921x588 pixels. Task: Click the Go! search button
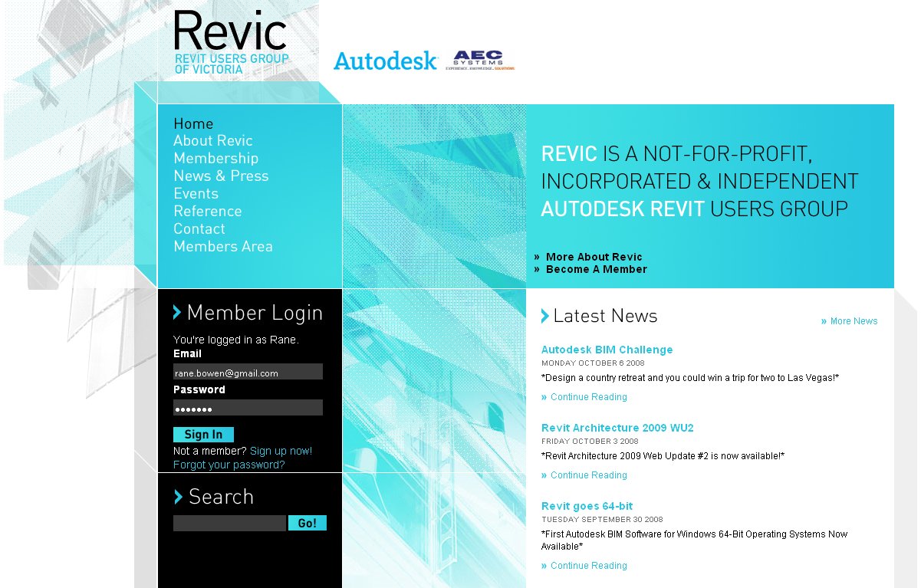pos(308,523)
